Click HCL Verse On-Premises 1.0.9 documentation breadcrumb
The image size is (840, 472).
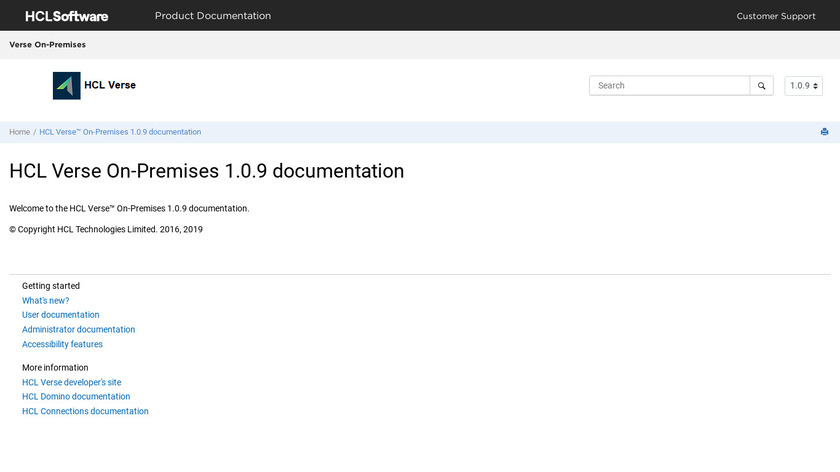coord(120,132)
